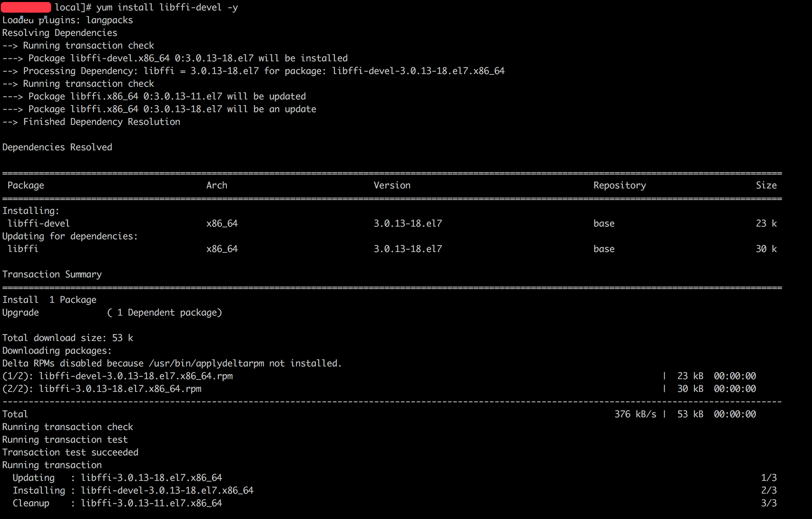The width and height of the screenshot is (812, 519).
Task: Click the 'Package' column header
Action: click(26, 185)
